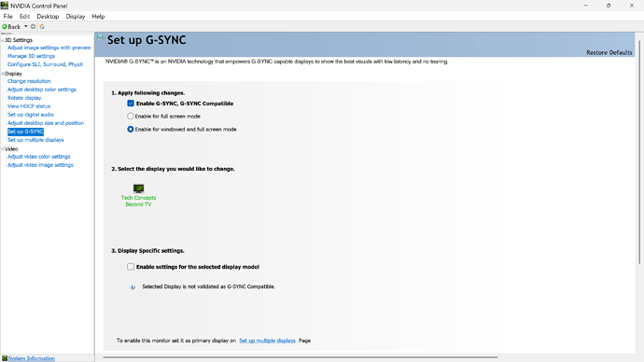Screen dimensions: 644x362
Task: Go to Adjust image settings with preview
Action: (49, 48)
